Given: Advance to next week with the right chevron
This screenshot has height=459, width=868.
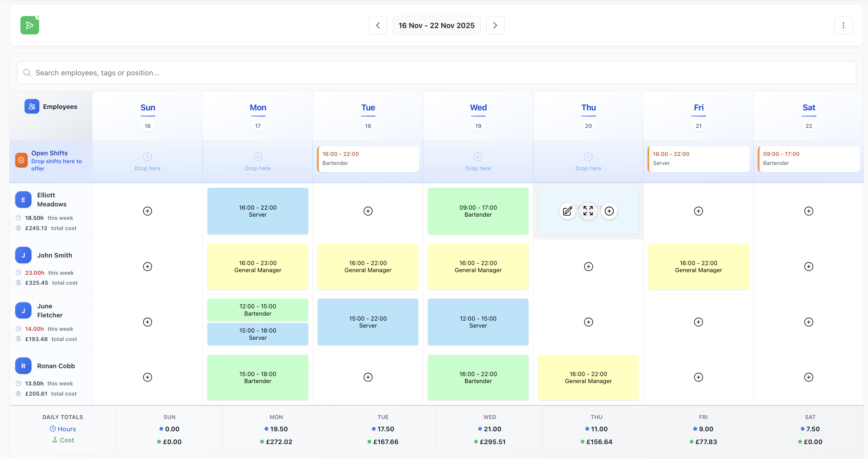Looking at the screenshot, I should (x=495, y=25).
